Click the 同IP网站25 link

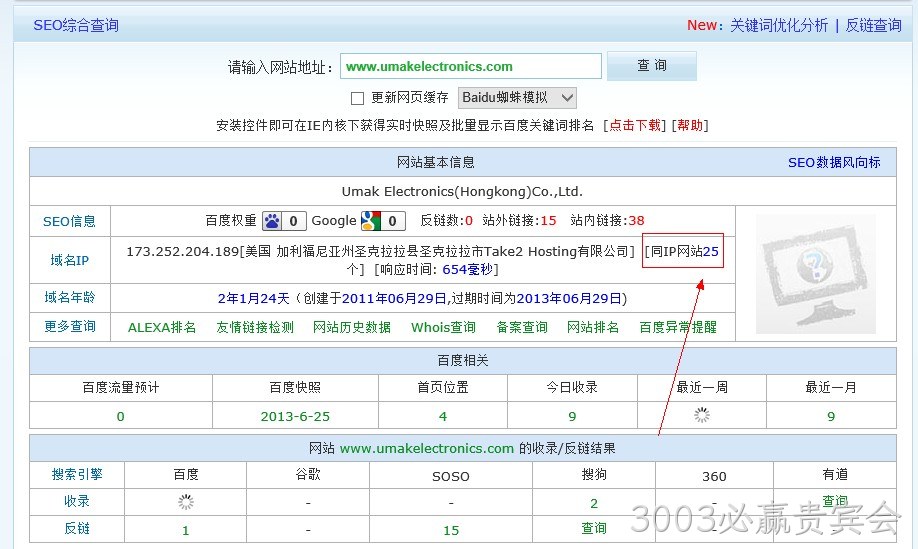tap(683, 251)
